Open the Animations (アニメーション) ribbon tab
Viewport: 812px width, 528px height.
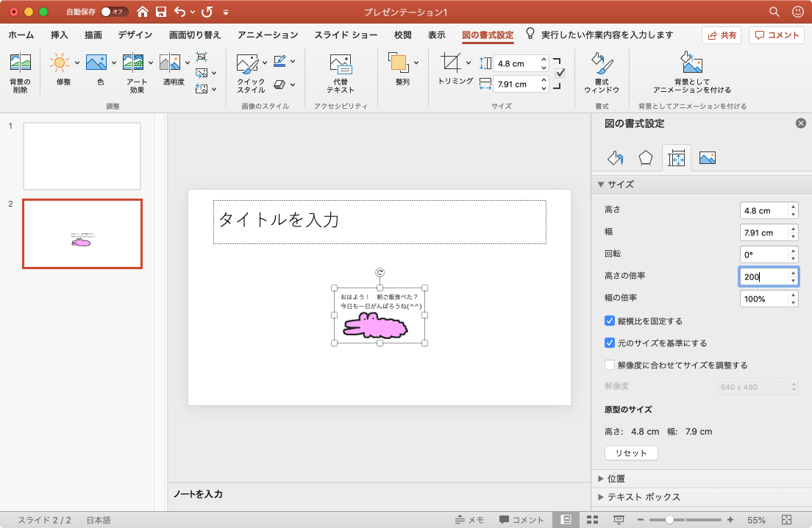pos(268,35)
